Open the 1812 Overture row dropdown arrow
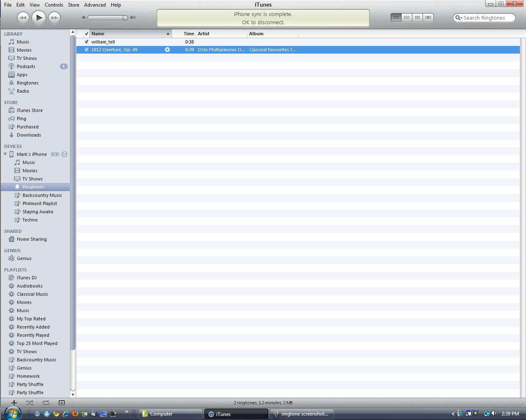526x420 pixels. pos(167,50)
